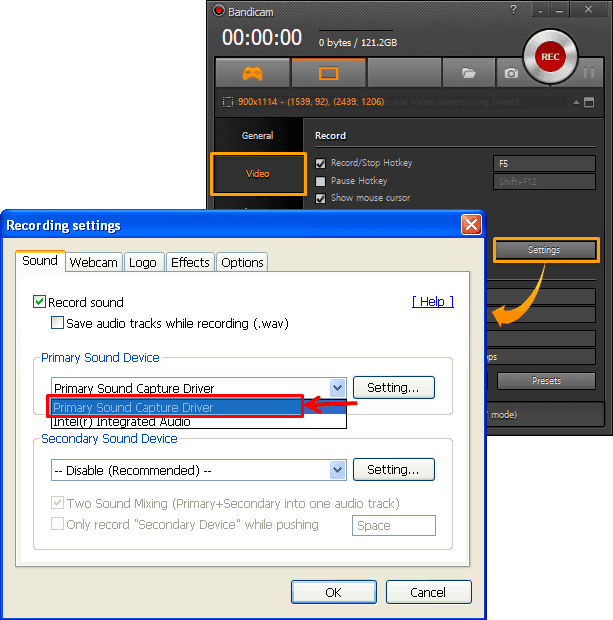The height and width of the screenshot is (620, 613).
Task: Click the red REC record button
Action: (550, 57)
